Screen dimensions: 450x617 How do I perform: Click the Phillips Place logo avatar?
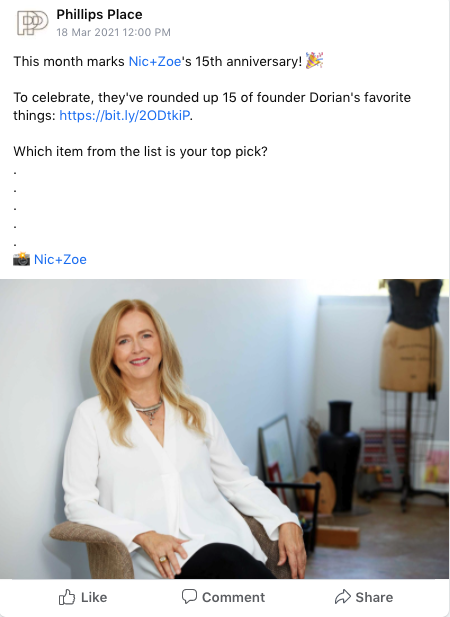coord(32,23)
